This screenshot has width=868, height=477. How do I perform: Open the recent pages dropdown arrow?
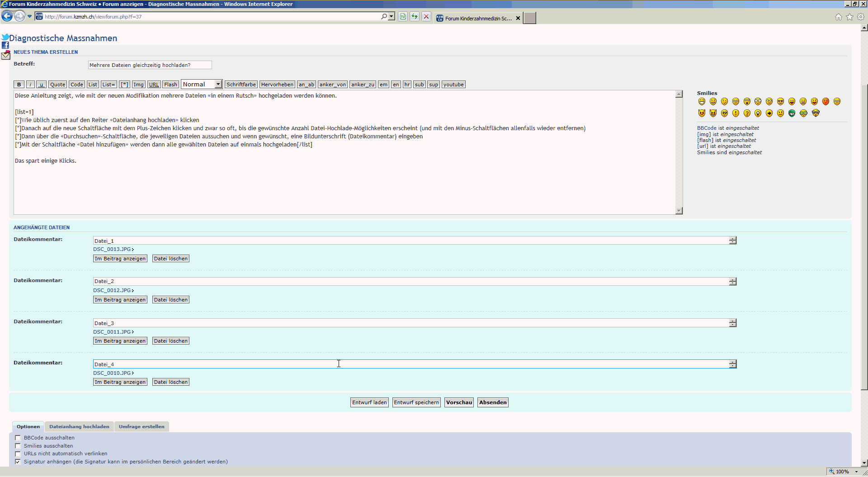30,16
